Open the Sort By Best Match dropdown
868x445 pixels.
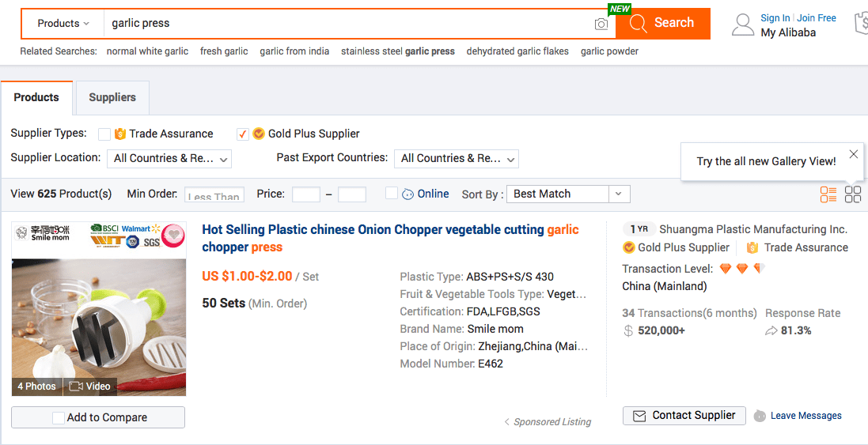(568, 194)
